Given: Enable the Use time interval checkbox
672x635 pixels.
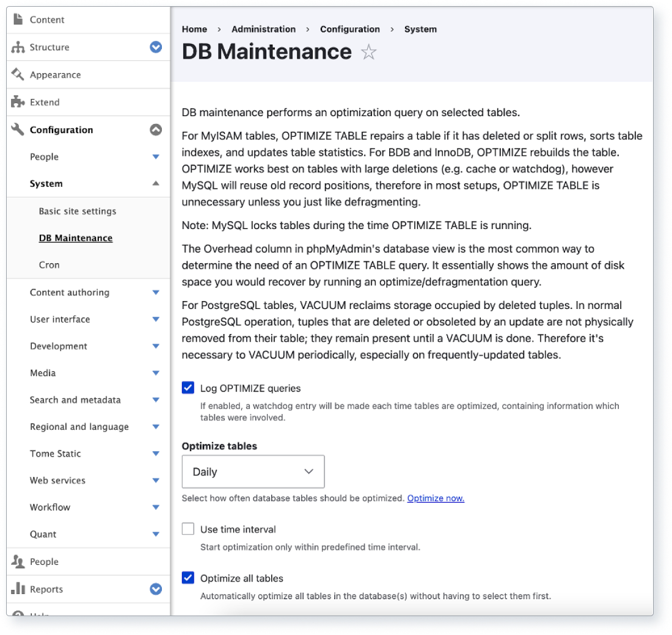Looking at the screenshot, I should [188, 528].
